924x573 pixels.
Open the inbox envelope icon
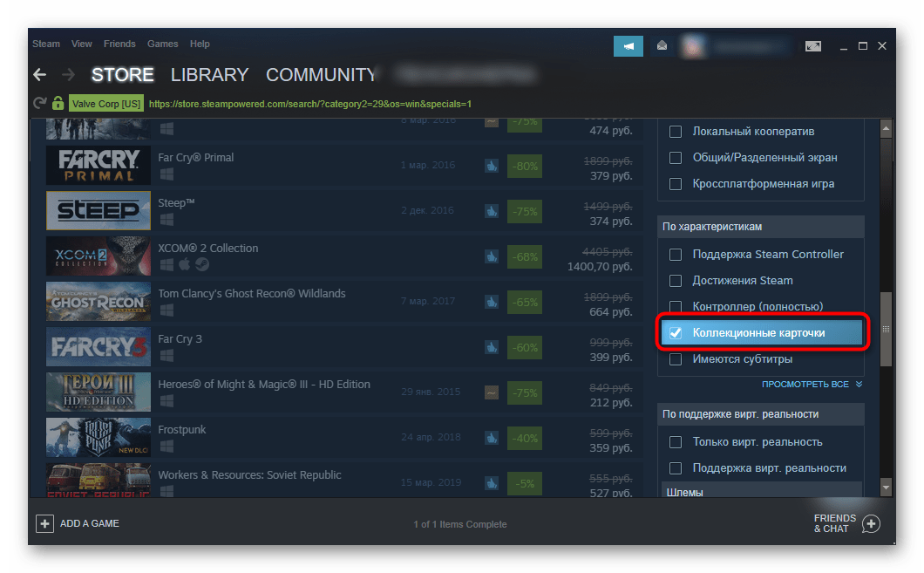(x=662, y=46)
